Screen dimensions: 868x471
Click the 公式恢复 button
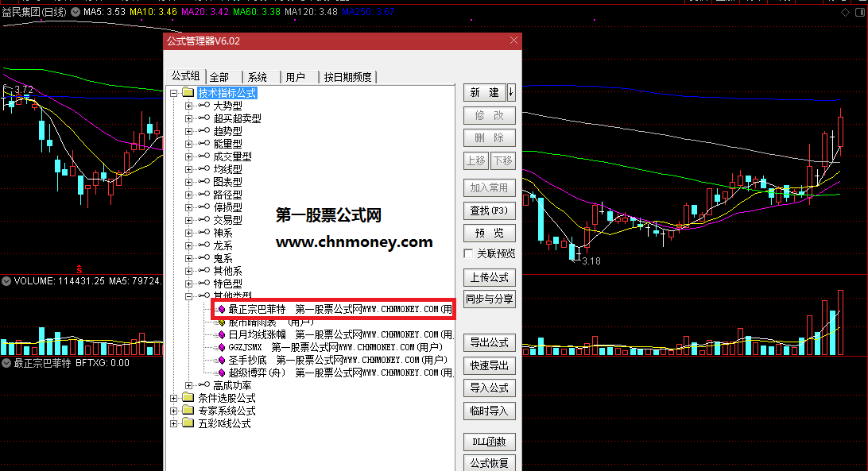(490, 463)
